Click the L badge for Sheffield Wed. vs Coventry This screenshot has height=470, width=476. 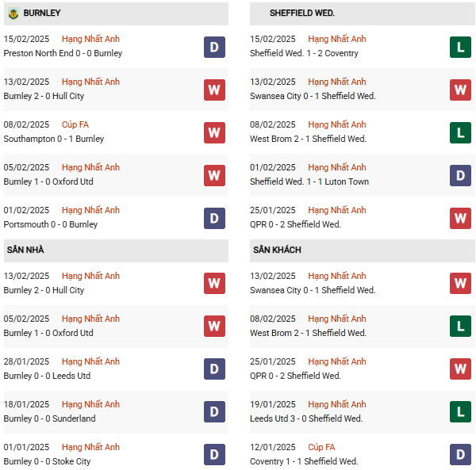(461, 47)
